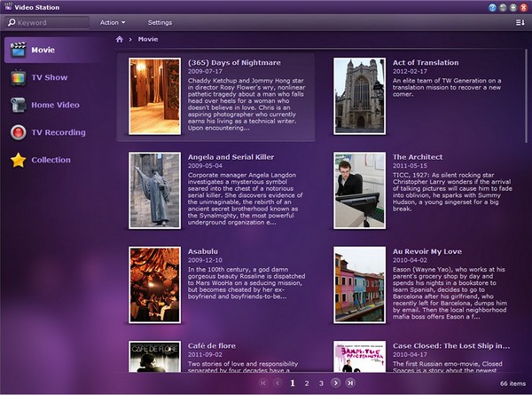
Task: Change list view sort order icon
Action: [520, 22]
